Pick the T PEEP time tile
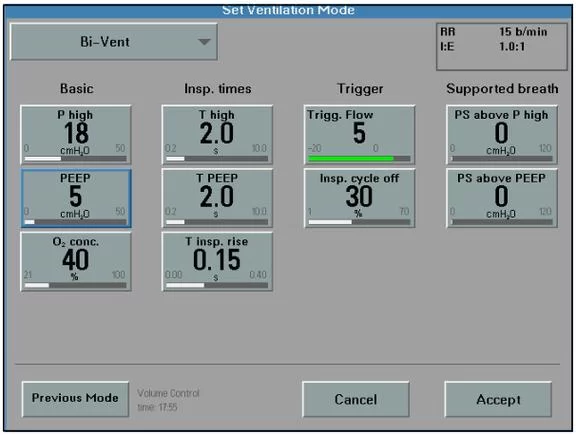The height and width of the screenshot is (435, 576). point(217,198)
